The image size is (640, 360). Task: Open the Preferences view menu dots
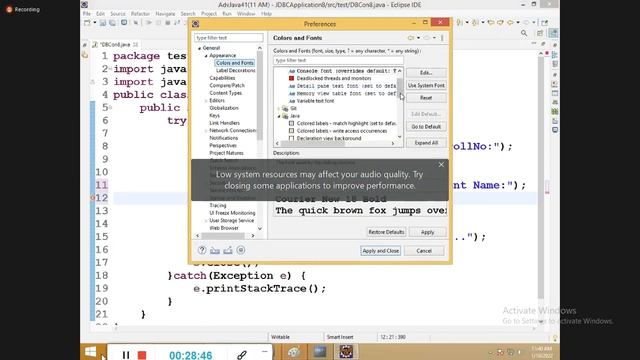pyautogui.click(x=442, y=38)
